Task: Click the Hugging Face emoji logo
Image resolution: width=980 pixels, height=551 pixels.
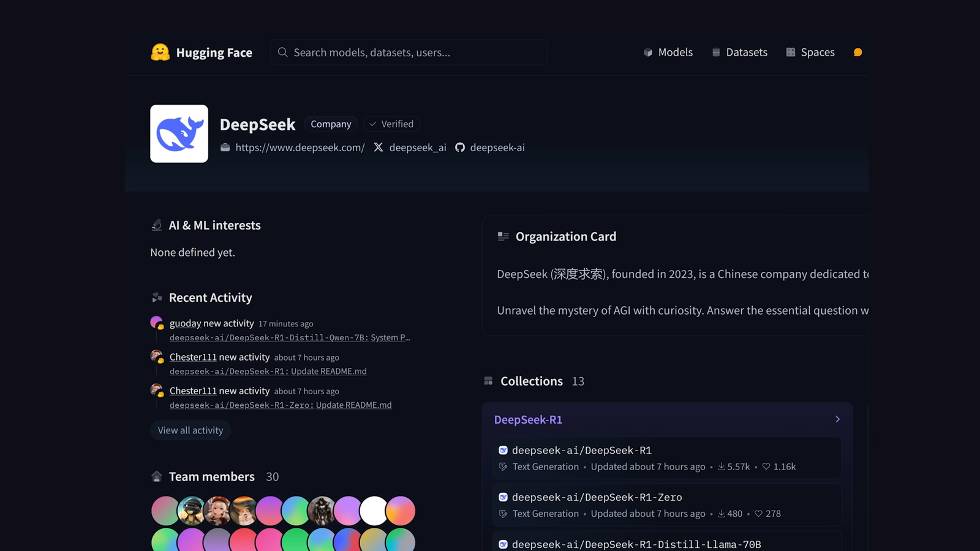Action: [160, 52]
